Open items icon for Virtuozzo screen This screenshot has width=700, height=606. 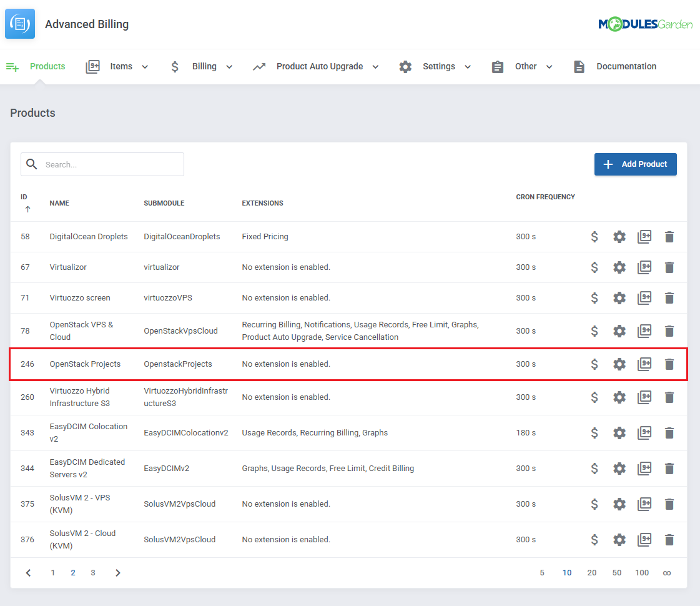pos(644,298)
